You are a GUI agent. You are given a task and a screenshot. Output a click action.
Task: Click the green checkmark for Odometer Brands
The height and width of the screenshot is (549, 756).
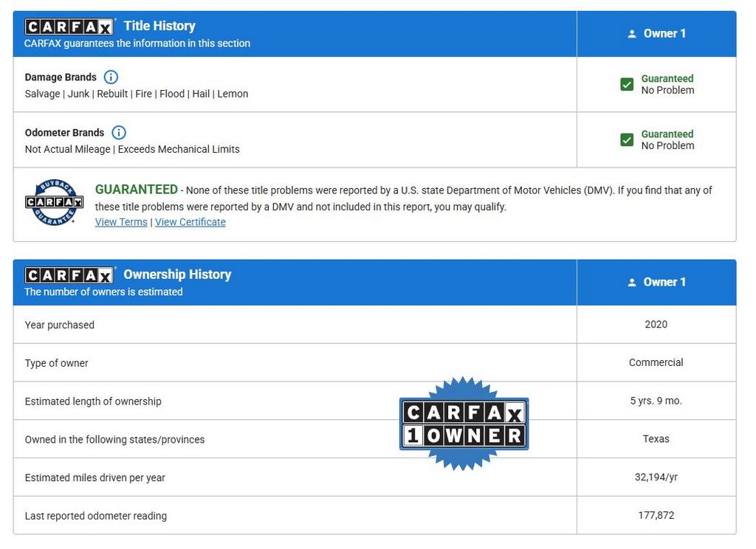[627, 139]
